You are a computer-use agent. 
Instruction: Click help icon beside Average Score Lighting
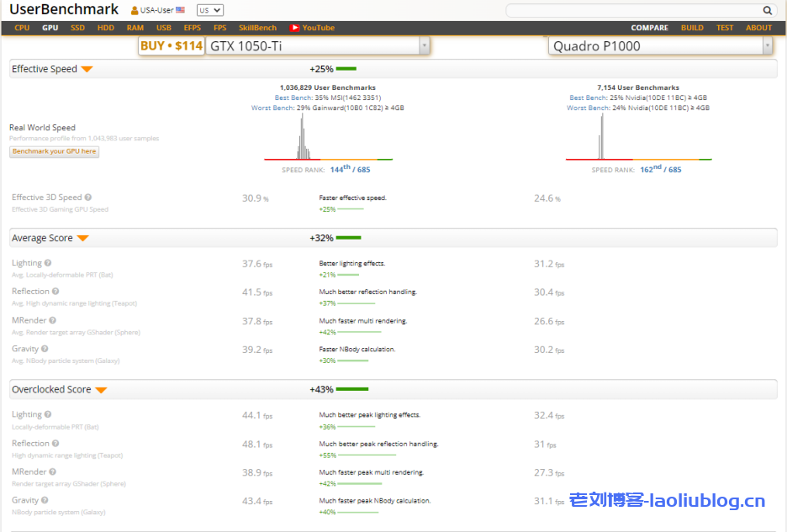[x=48, y=263]
